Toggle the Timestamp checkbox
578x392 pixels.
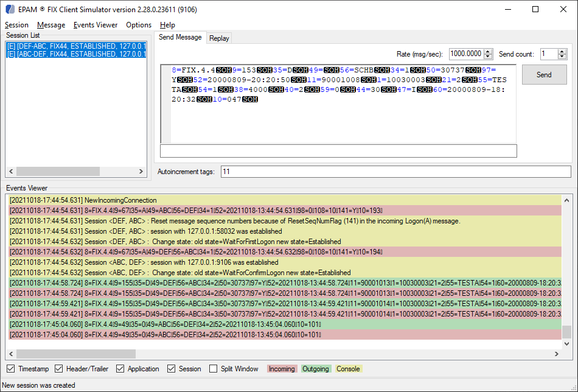[x=11, y=369]
